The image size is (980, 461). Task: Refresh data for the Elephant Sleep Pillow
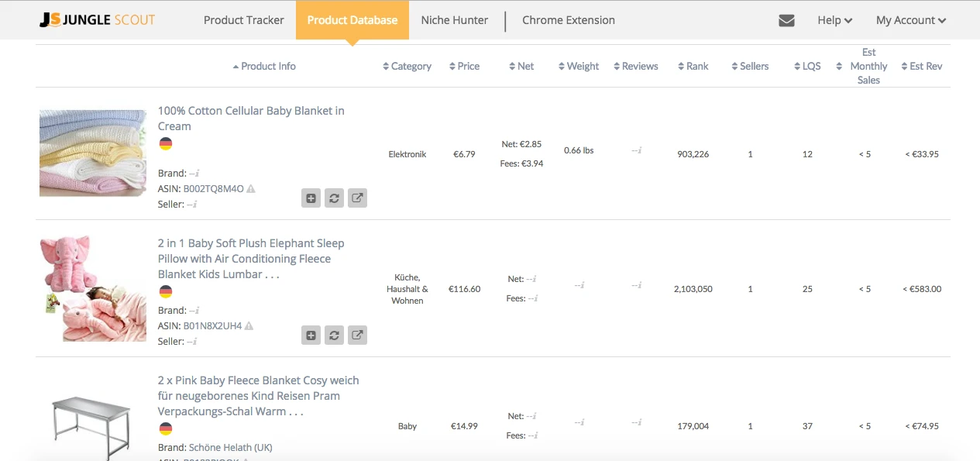pos(334,335)
